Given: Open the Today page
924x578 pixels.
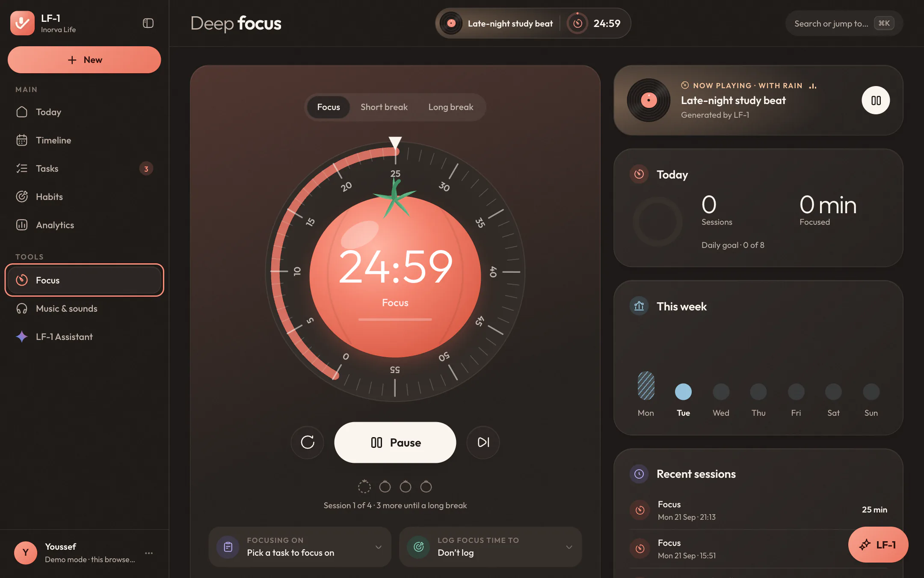Looking at the screenshot, I should click(84, 112).
